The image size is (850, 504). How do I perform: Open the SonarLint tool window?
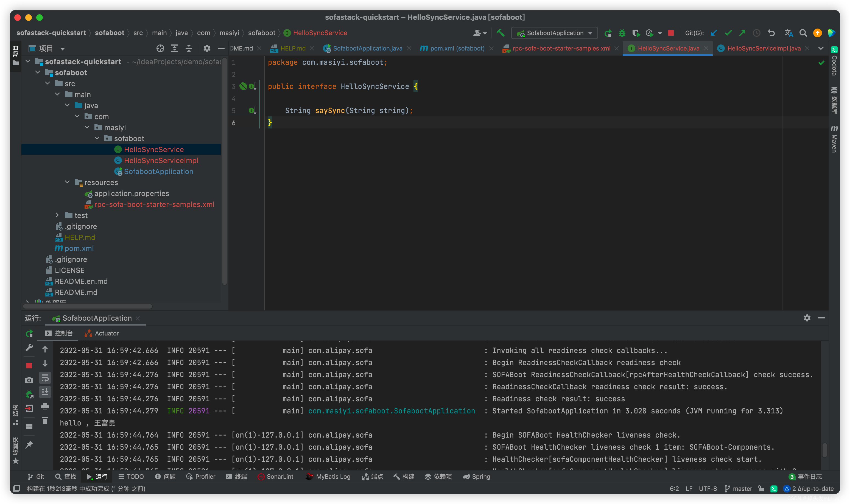pyautogui.click(x=275, y=476)
